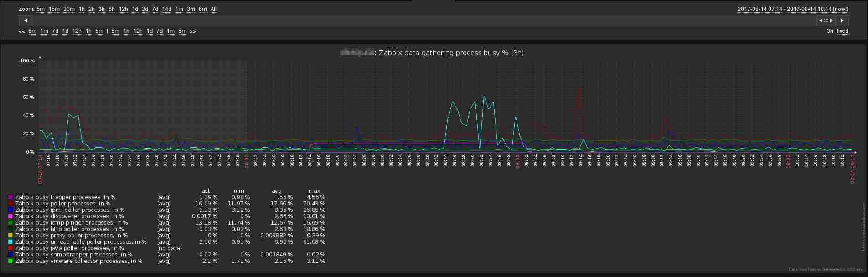Click poller processes dark red legend swatch

[x=10, y=204]
